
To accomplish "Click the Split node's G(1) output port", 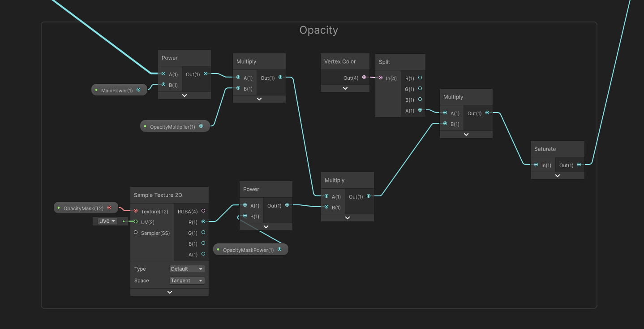I will pyautogui.click(x=420, y=89).
